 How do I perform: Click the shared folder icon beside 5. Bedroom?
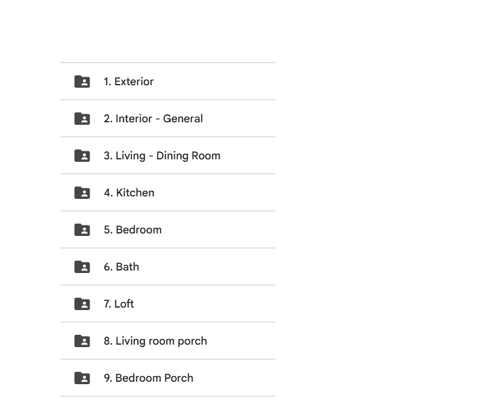(82, 229)
